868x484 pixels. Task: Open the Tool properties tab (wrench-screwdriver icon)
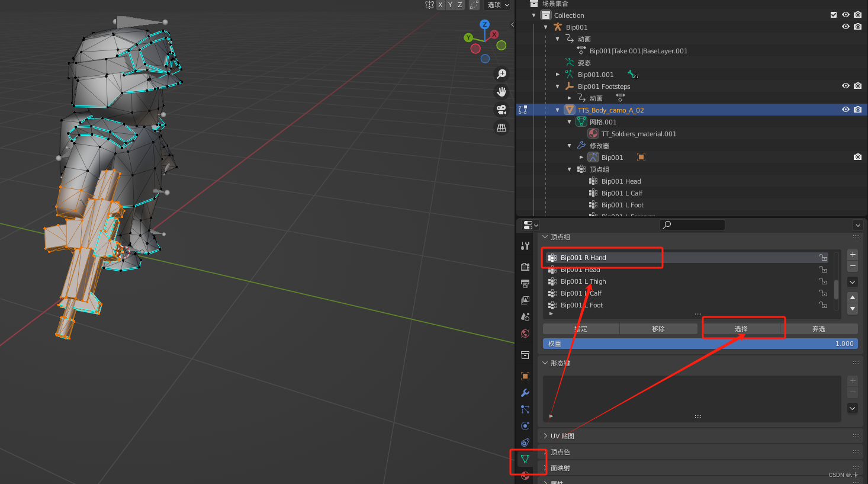click(525, 246)
